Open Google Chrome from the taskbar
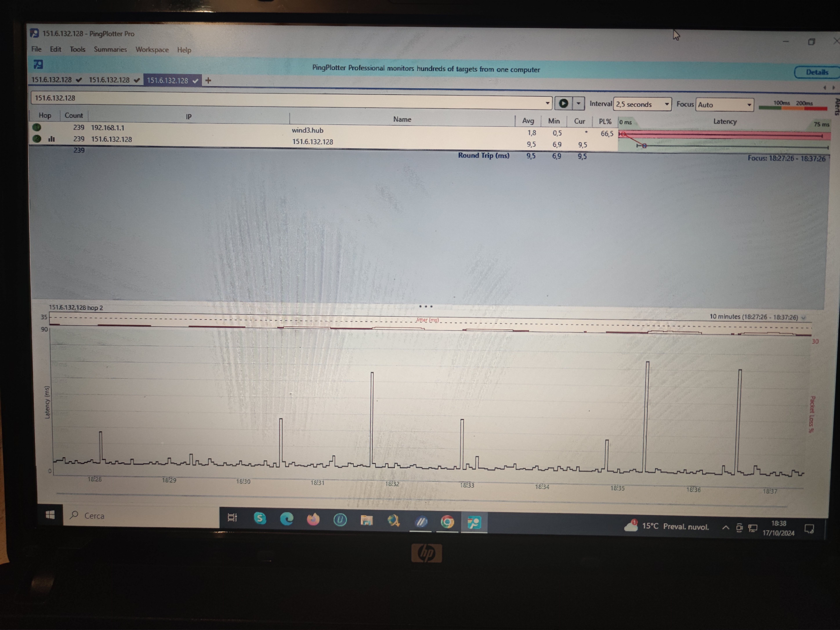 point(447,522)
